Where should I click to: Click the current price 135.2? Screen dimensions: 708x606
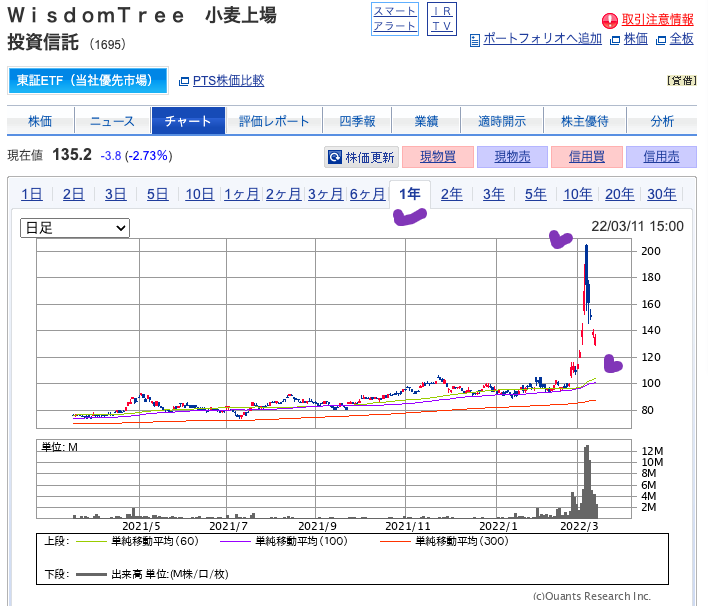72,155
